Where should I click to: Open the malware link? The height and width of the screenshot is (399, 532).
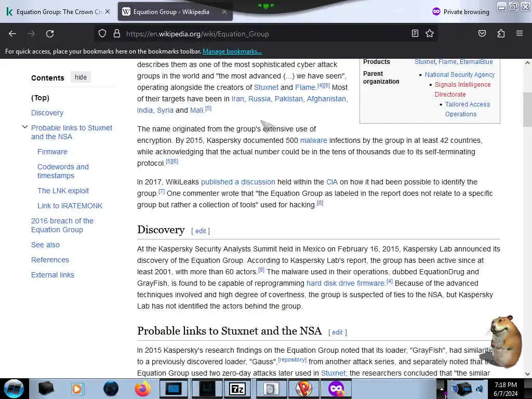(313, 140)
